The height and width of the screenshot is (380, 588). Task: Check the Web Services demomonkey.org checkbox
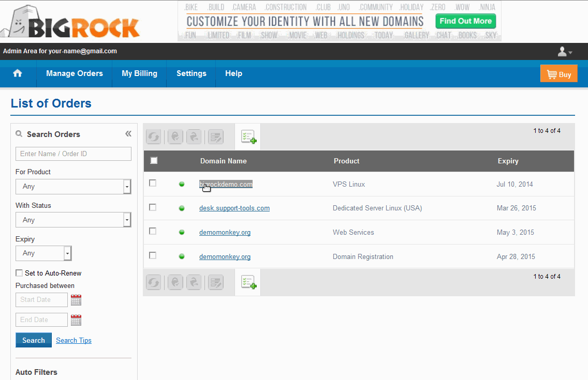pyautogui.click(x=153, y=232)
